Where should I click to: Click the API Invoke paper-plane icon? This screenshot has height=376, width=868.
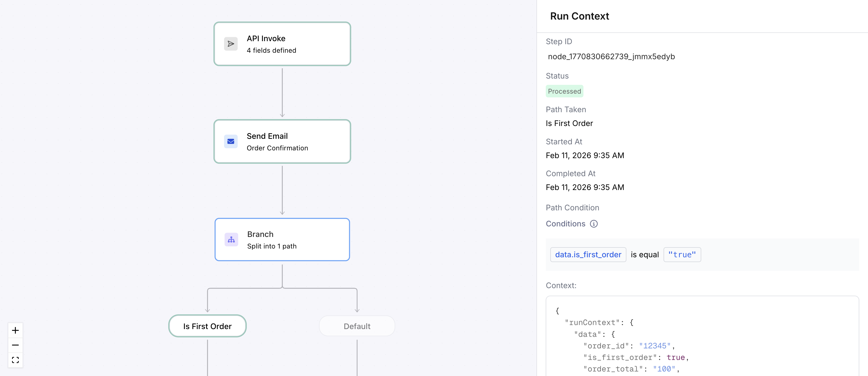coord(231,44)
